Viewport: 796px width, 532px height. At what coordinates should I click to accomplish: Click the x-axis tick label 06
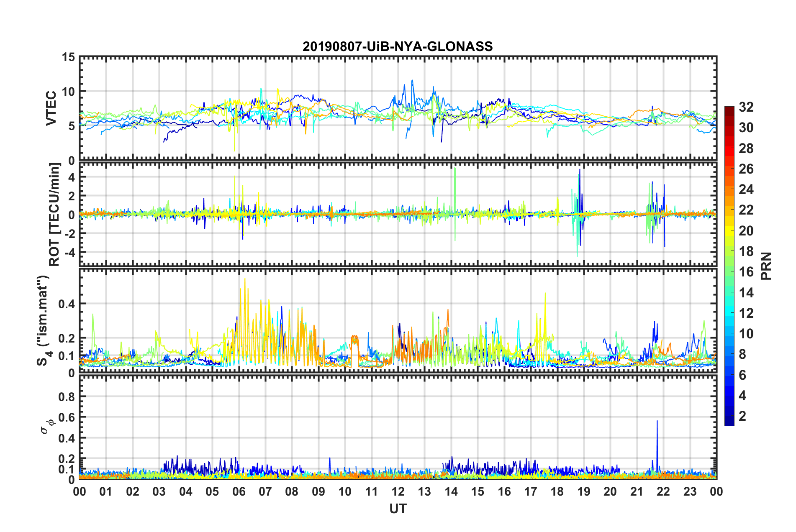[239, 491]
